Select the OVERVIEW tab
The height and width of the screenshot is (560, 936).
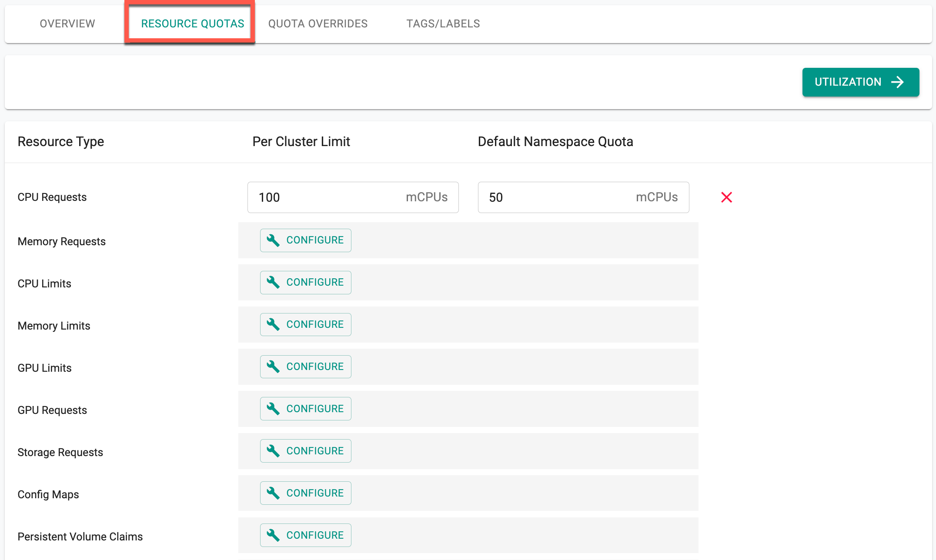pos(67,24)
